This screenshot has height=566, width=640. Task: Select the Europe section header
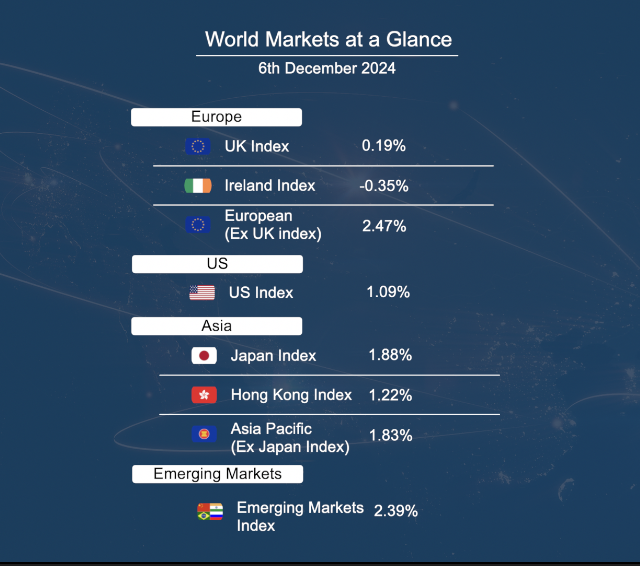tap(216, 117)
